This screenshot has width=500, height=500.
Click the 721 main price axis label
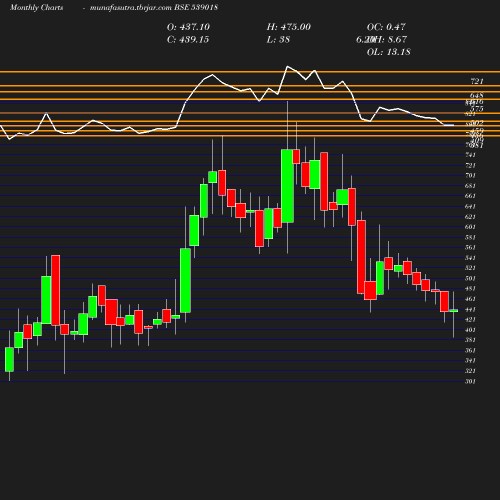(470, 165)
